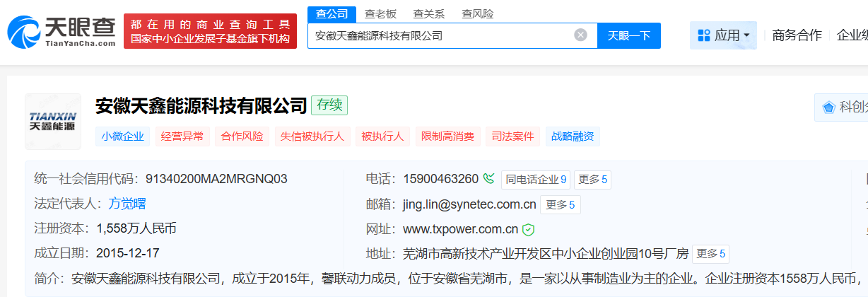
Task: Click the 科创 badge icon
Action: tap(828, 107)
